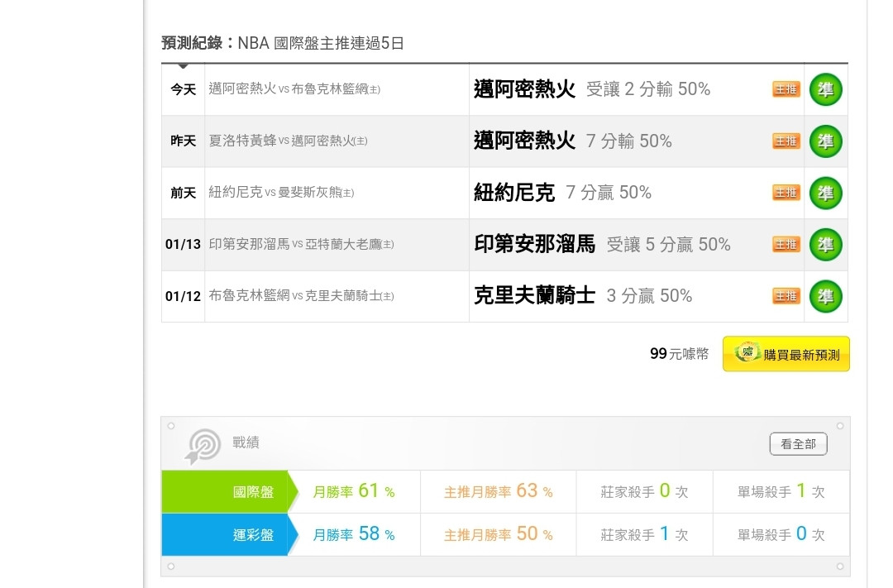Image resolution: width=893 pixels, height=588 pixels.
Task: Click green 準 badge in 01/13 row
Action: pos(825,245)
